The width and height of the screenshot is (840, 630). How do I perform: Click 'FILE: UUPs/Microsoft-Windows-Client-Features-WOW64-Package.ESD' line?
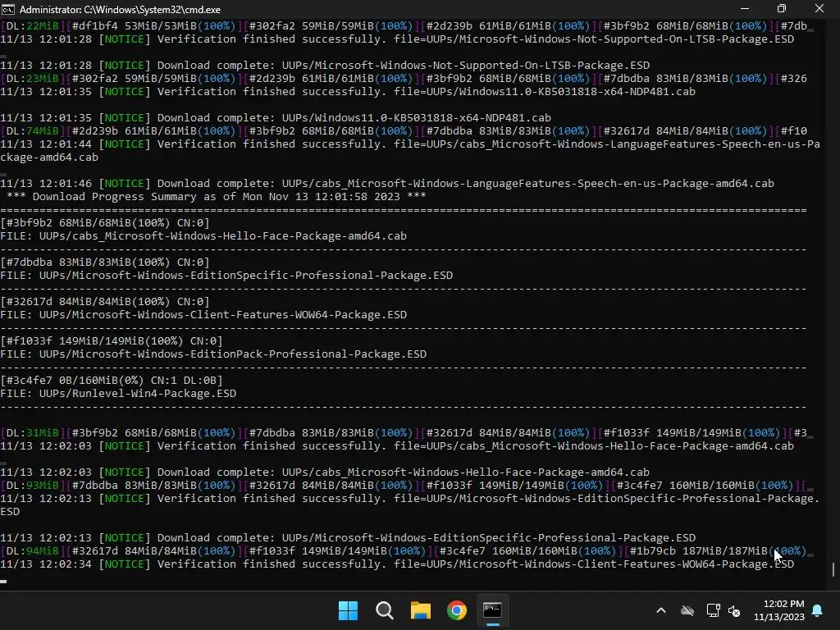click(203, 315)
